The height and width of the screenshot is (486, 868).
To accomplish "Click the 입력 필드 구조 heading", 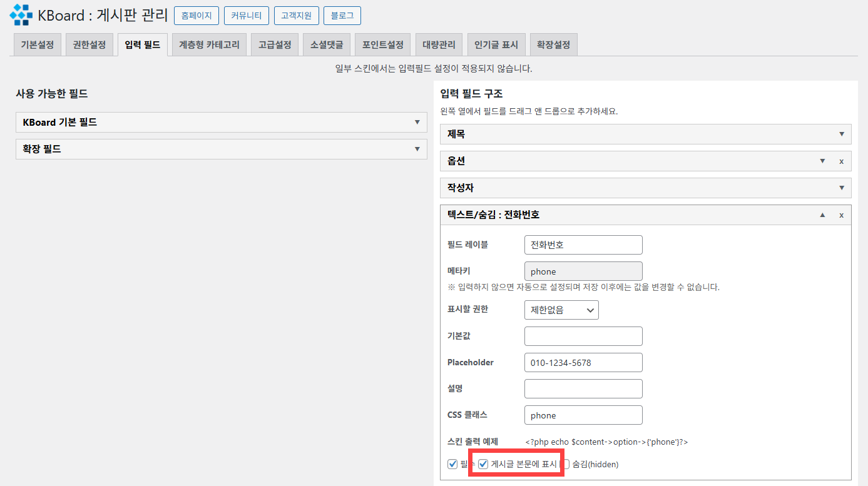I will coord(472,94).
